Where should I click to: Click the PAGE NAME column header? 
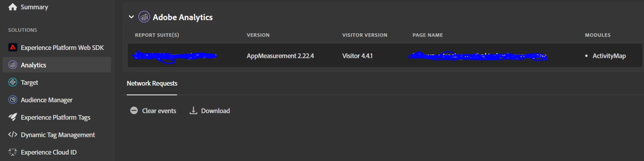coord(427,35)
